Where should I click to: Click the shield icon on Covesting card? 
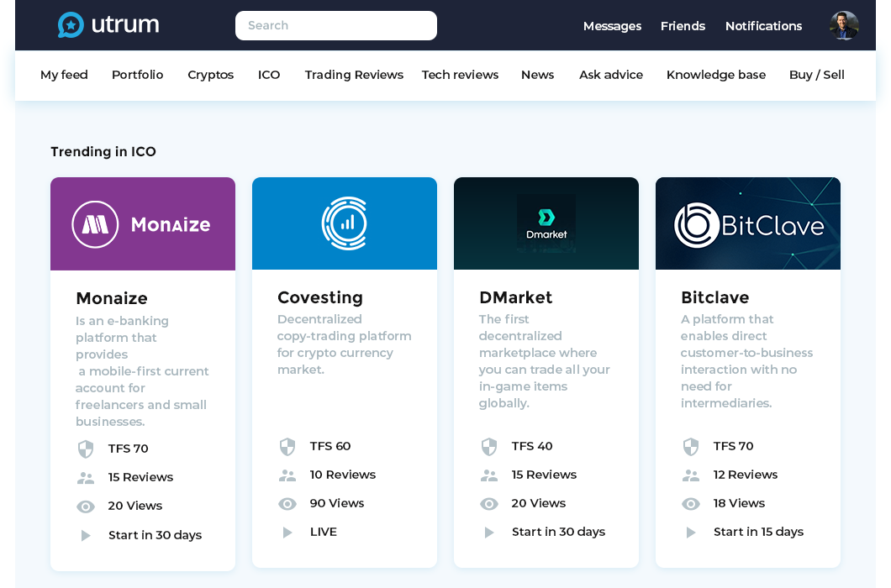click(x=287, y=447)
